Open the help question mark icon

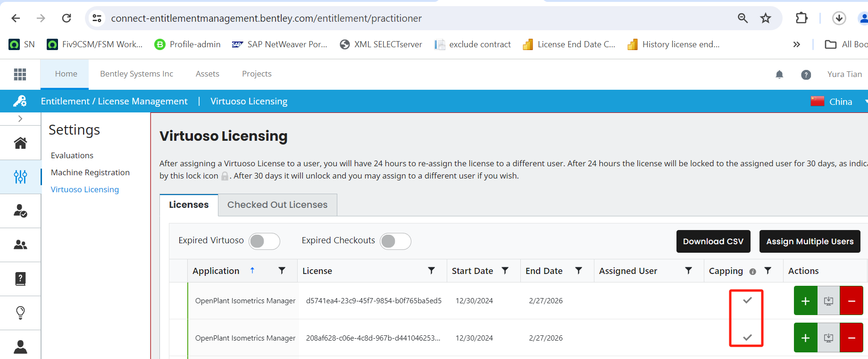(806, 75)
